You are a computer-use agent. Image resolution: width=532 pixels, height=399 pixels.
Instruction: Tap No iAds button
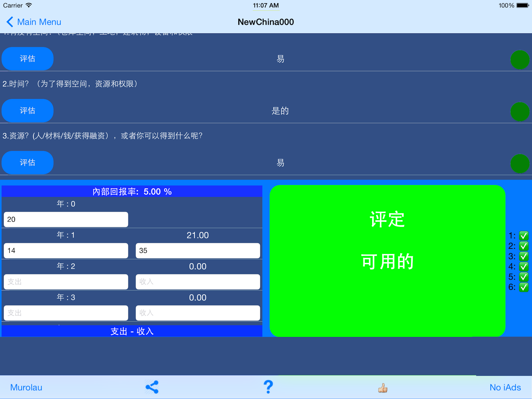coord(505,388)
